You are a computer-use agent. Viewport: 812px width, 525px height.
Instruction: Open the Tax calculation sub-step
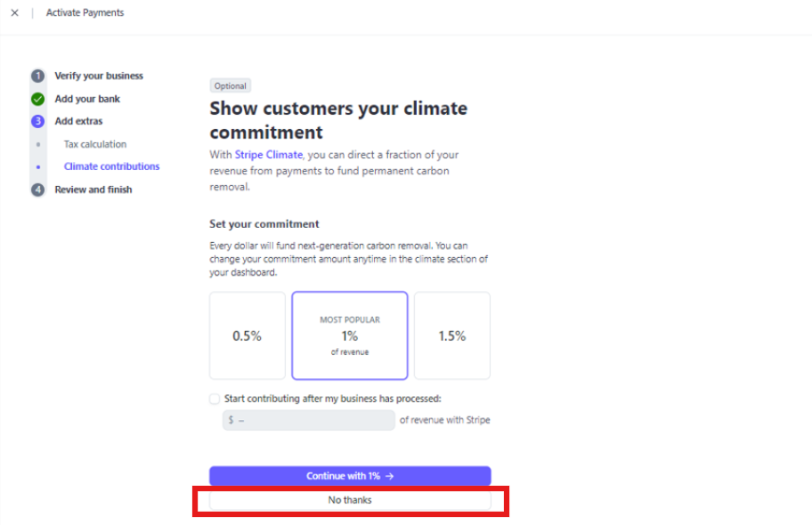coord(95,144)
